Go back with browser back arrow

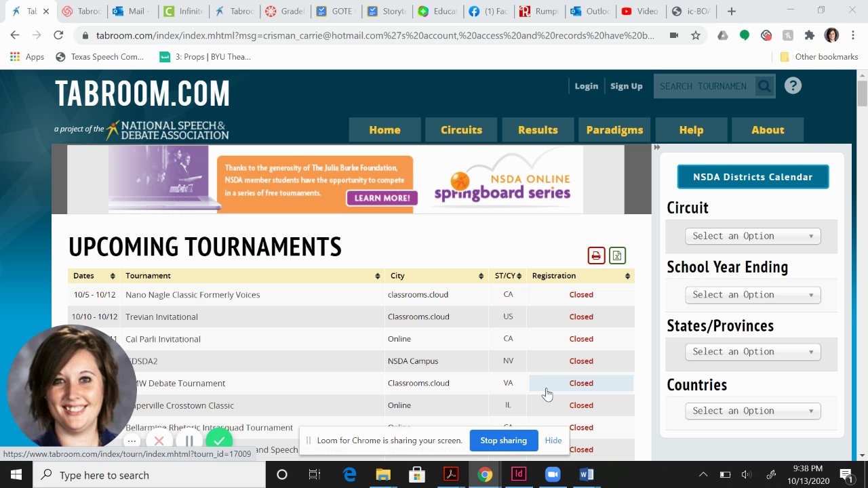(x=15, y=35)
